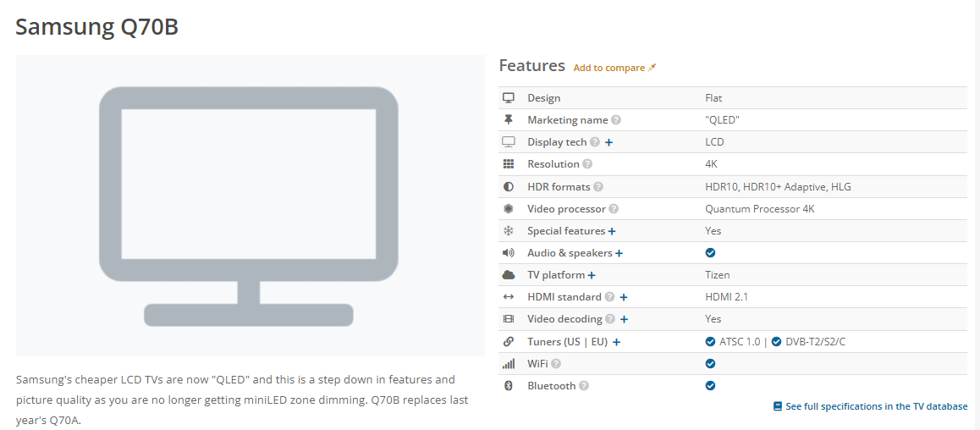Click the Bluetooth row checkmark
This screenshot has width=980, height=430.
tap(710, 386)
